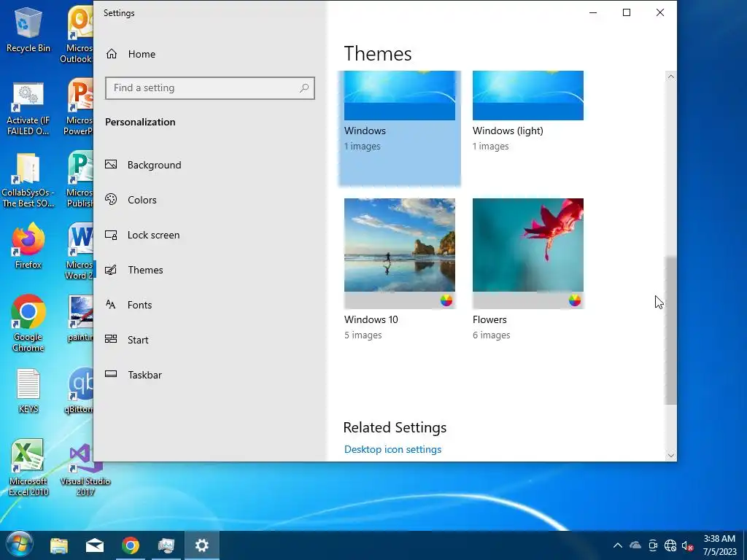The height and width of the screenshot is (560, 747).
Task: Click the Meet Now tray icon
Action: [x=653, y=545]
